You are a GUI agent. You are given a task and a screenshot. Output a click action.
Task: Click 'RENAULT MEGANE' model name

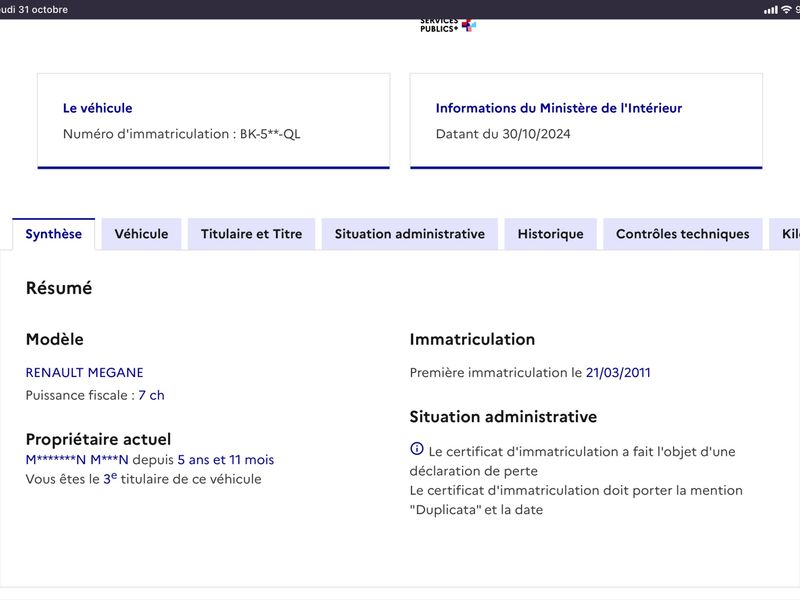click(x=85, y=372)
